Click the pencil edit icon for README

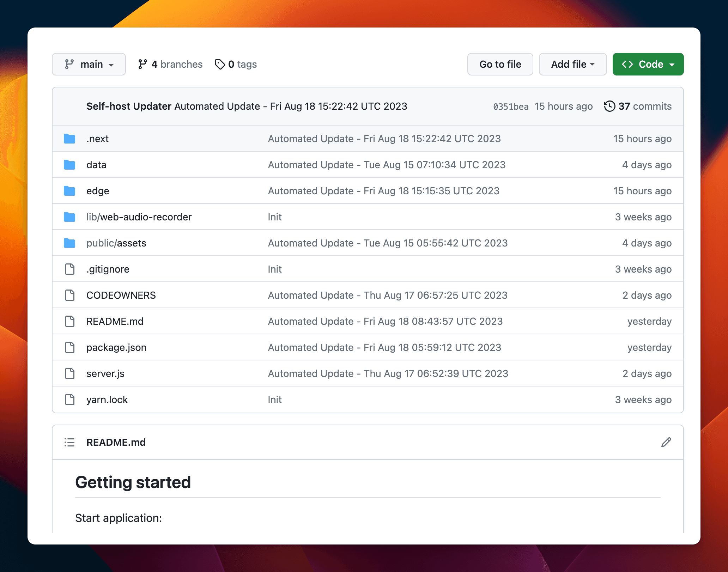(666, 442)
